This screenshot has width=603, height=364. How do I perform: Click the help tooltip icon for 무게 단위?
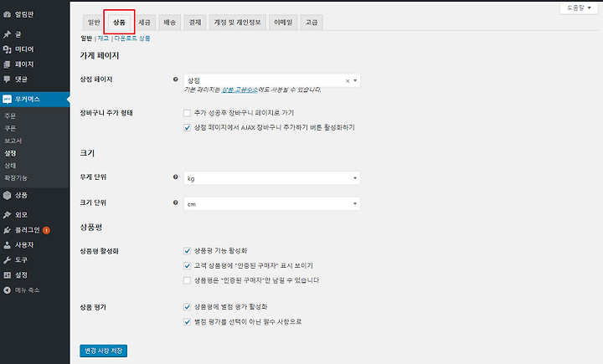click(x=175, y=177)
